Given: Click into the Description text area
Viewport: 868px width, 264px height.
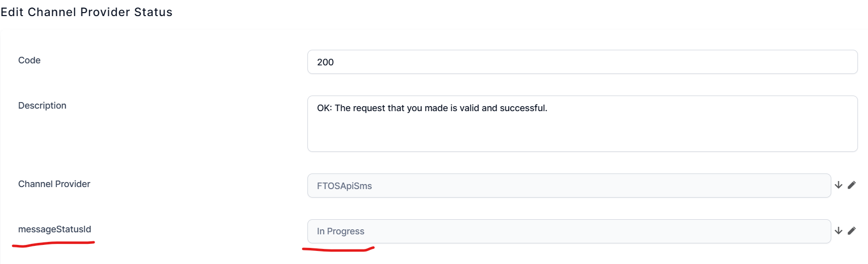Looking at the screenshot, I should 582,124.
